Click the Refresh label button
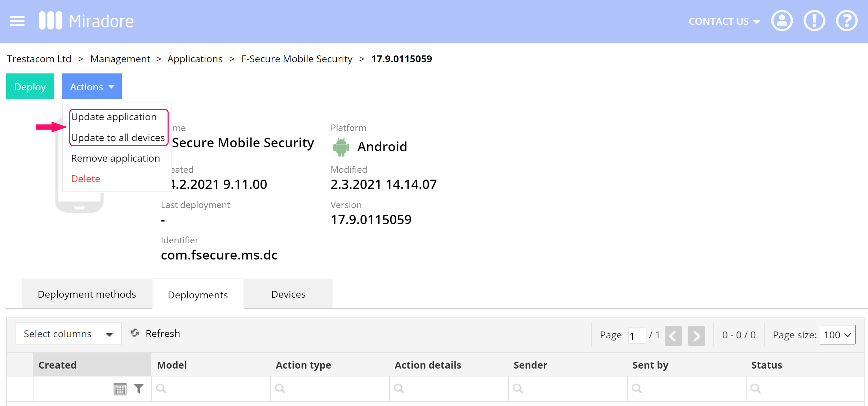 [163, 333]
